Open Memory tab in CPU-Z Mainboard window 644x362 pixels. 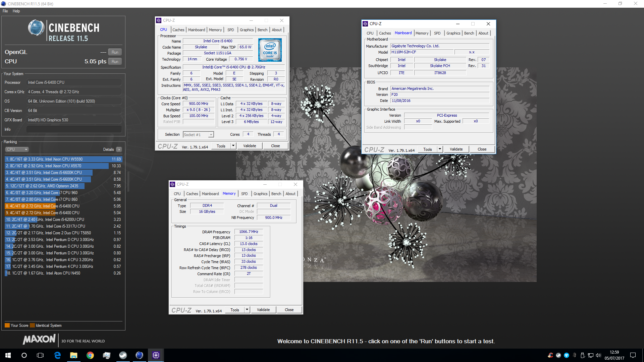point(422,33)
